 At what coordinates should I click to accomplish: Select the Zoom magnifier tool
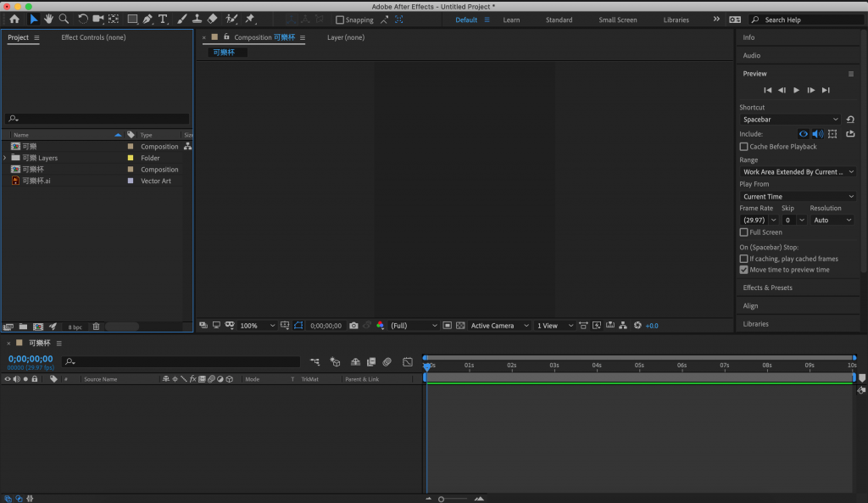point(64,20)
